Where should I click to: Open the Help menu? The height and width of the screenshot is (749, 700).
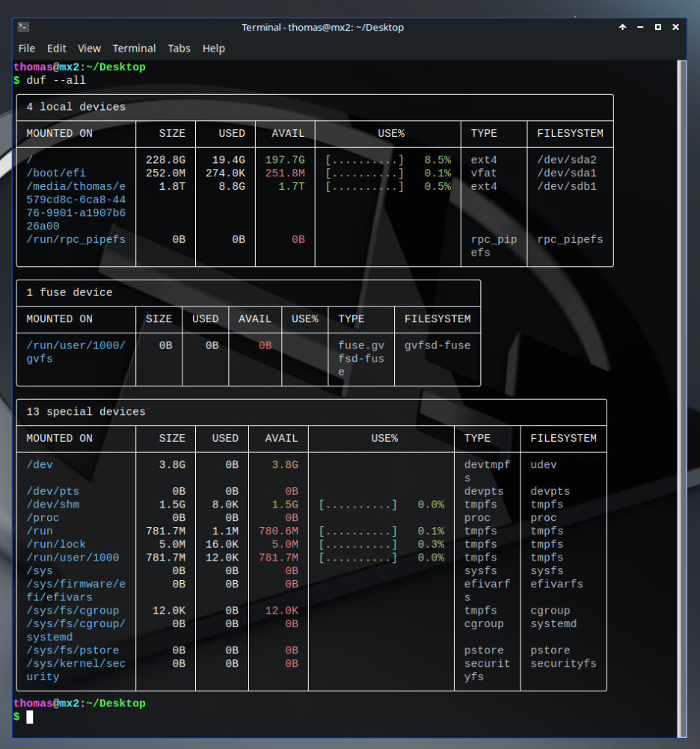pos(213,49)
